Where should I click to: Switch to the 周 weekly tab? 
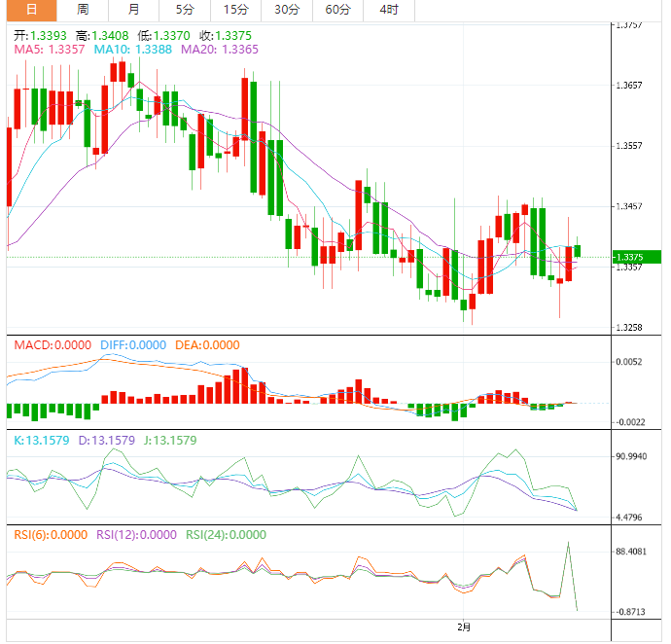coord(83,10)
